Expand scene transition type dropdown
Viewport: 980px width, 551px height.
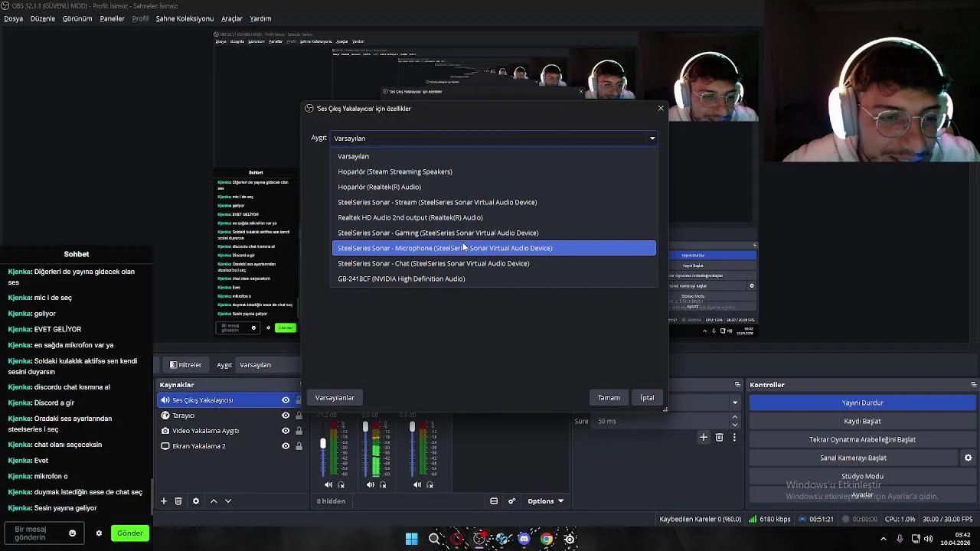click(x=735, y=403)
